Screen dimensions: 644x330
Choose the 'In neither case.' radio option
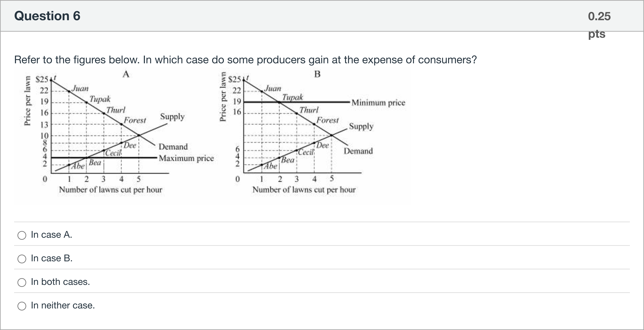tap(22, 306)
